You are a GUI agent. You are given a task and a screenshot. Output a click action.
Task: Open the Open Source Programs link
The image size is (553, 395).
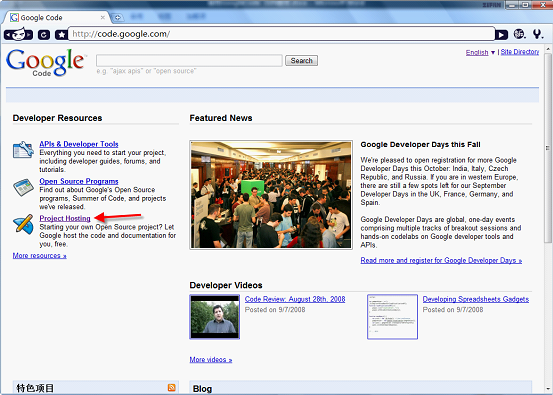(x=79, y=181)
